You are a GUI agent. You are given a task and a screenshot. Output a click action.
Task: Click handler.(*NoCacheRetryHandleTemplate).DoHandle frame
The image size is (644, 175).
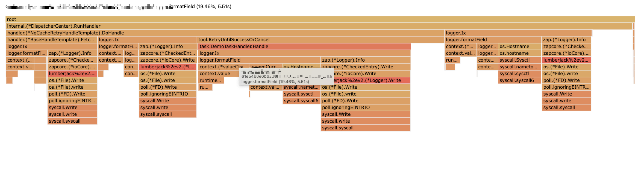click(225, 33)
